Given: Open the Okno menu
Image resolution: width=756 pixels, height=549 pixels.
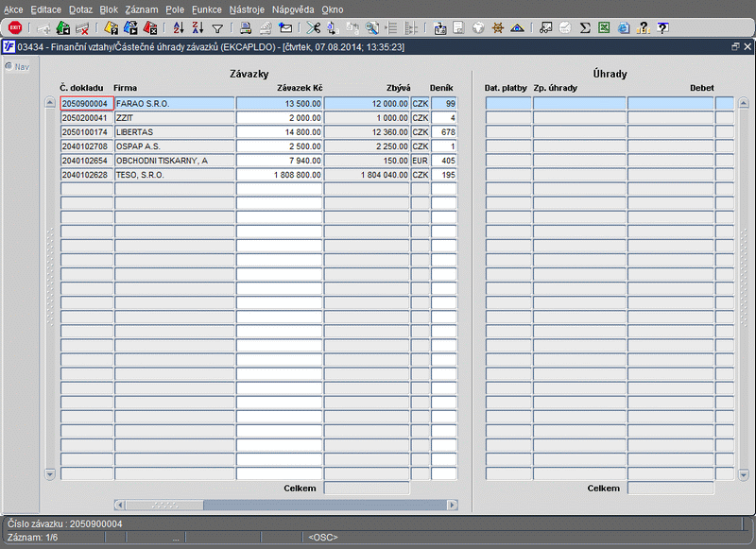Looking at the screenshot, I should pos(333,9).
